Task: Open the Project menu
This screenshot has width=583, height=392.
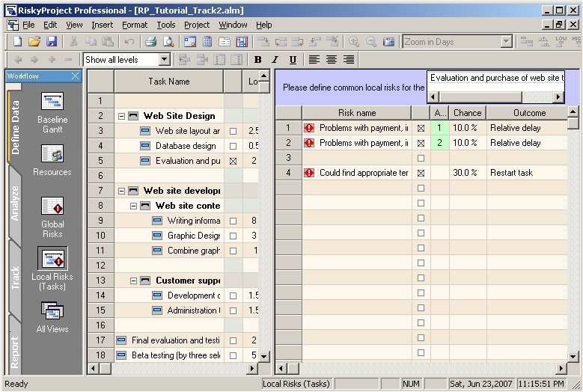Action: [197, 25]
